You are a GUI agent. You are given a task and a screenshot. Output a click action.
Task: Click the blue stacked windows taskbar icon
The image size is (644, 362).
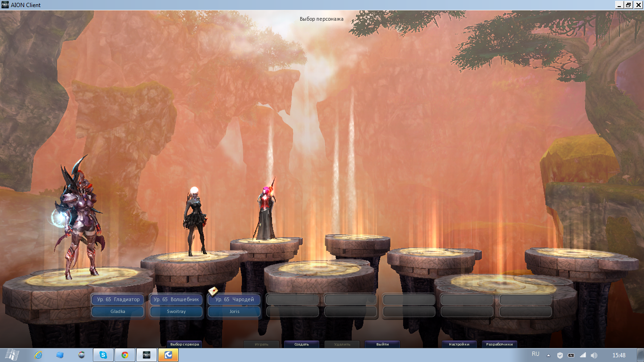tap(60, 355)
